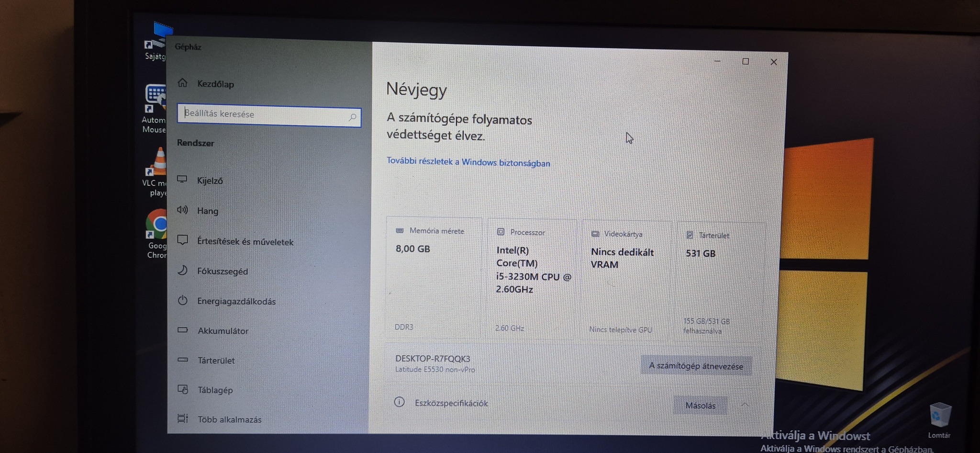Open Tárterület in the sidebar menu

[206, 360]
